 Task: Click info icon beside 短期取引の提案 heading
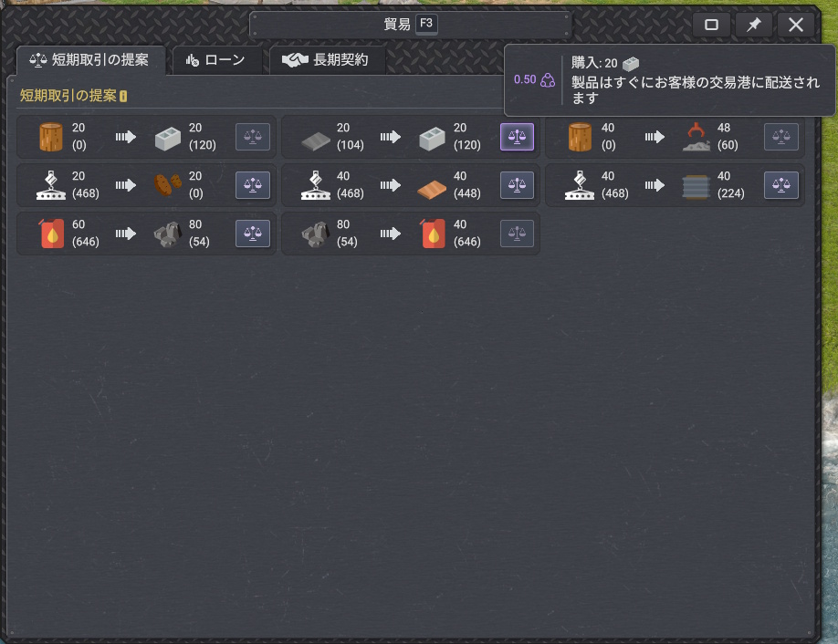coord(123,96)
